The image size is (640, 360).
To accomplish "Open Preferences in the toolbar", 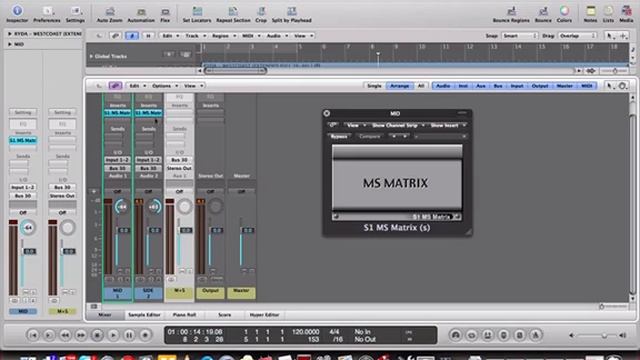I will [x=47, y=13].
